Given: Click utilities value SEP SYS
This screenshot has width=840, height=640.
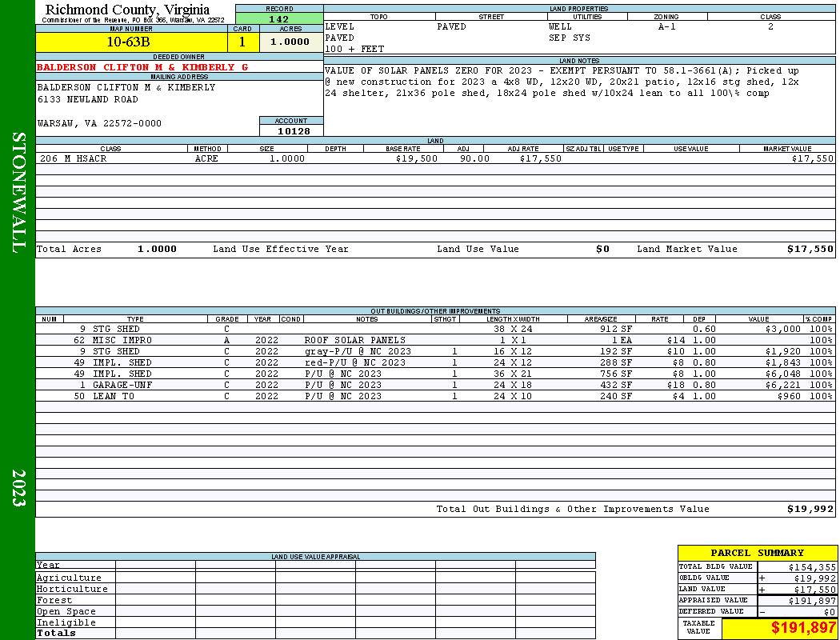Looking at the screenshot, I should pos(569,38).
